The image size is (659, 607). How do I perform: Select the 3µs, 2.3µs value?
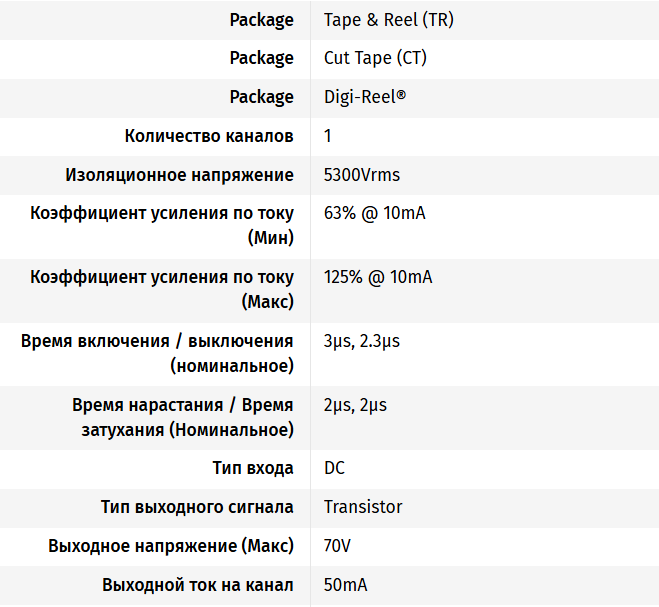coord(361,341)
